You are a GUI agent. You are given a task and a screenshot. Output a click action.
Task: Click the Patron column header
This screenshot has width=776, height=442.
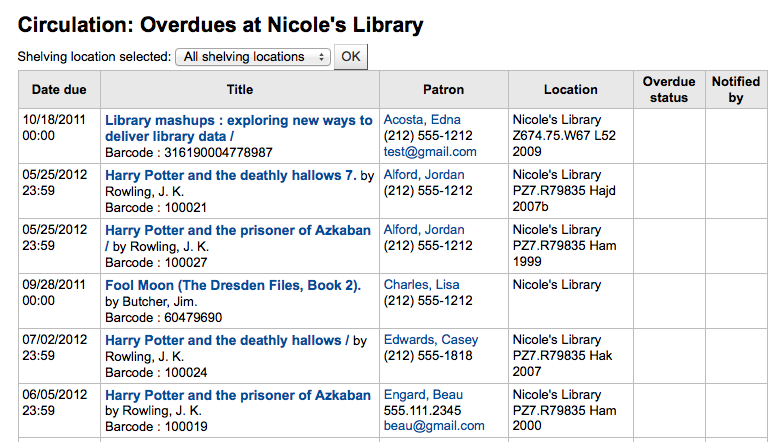443,90
